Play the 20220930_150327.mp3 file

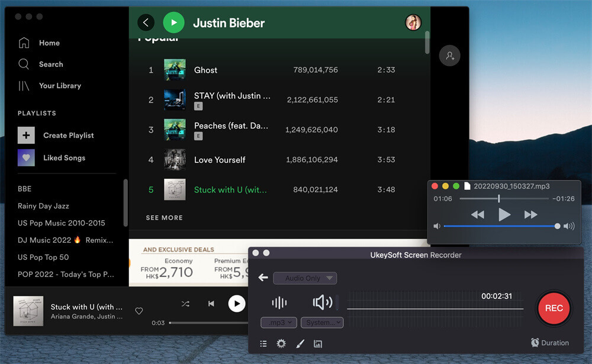pos(504,215)
